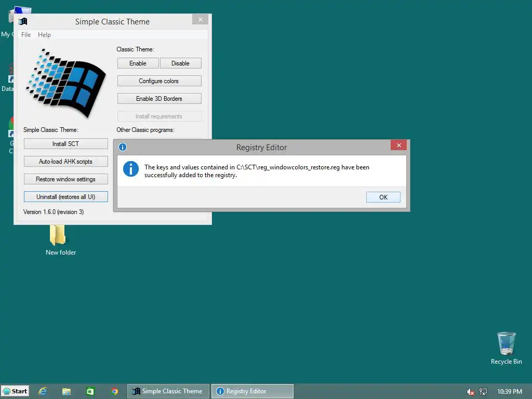Click Uninstall (restores all UI) button
This screenshot has height=399, width=532.
tap(66, 197)
